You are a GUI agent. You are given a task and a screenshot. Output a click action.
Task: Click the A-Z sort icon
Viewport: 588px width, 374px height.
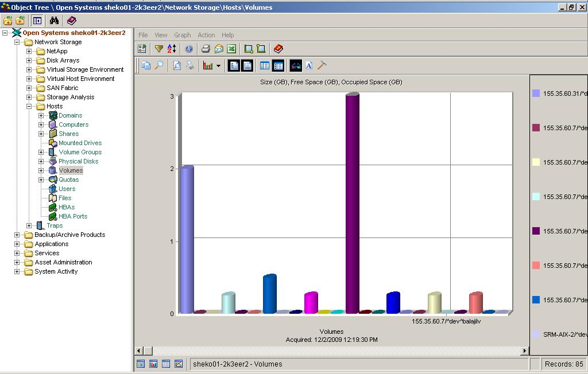[x=172, y=49]
